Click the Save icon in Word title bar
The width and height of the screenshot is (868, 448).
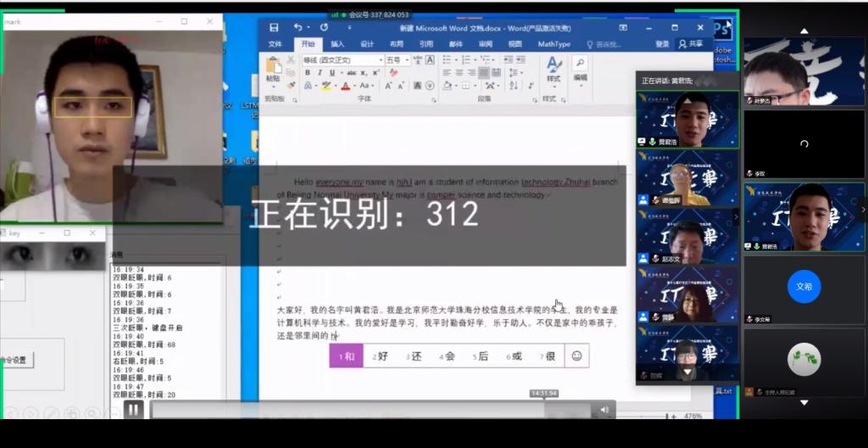(x=274, y=28)
